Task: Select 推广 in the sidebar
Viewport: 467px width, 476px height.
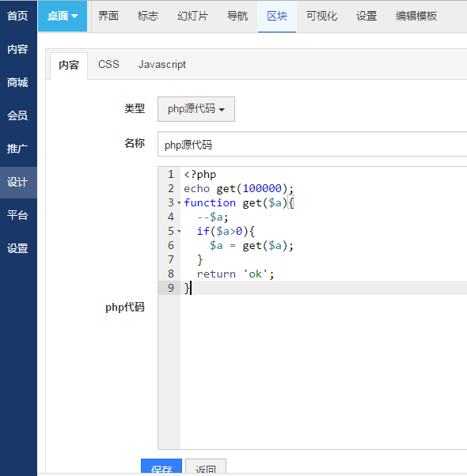Action: [18, 149]
